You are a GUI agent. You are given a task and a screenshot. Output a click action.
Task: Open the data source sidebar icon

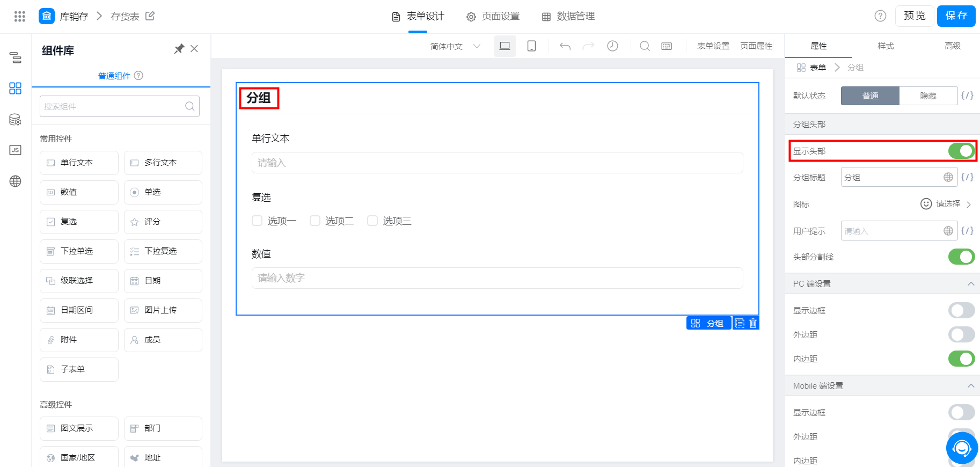coord(16,120)
